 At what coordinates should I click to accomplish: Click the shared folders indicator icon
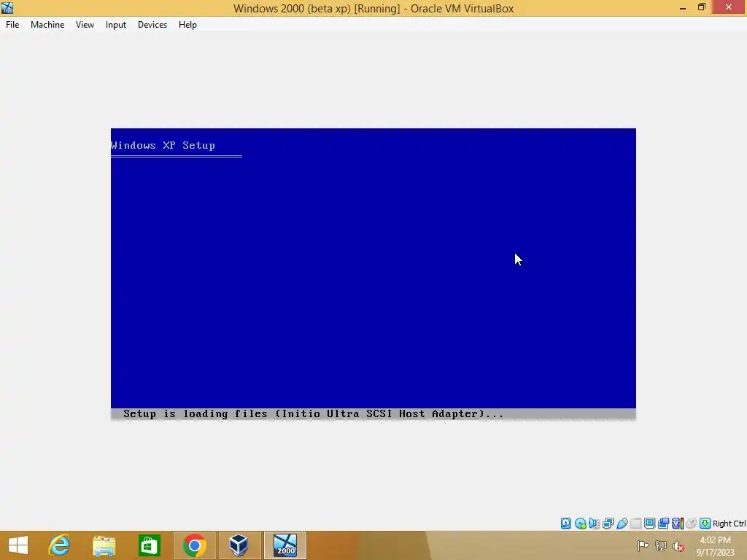tap(635, 524)
